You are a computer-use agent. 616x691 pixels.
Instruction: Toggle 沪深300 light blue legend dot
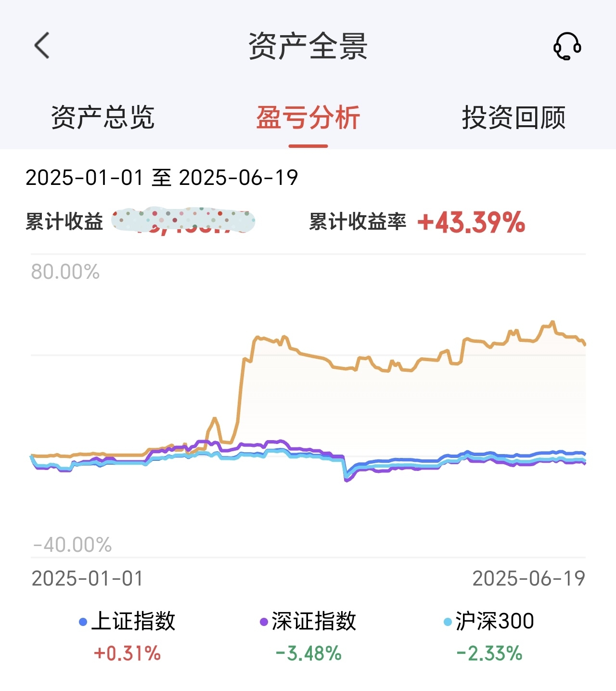(448, 622)
